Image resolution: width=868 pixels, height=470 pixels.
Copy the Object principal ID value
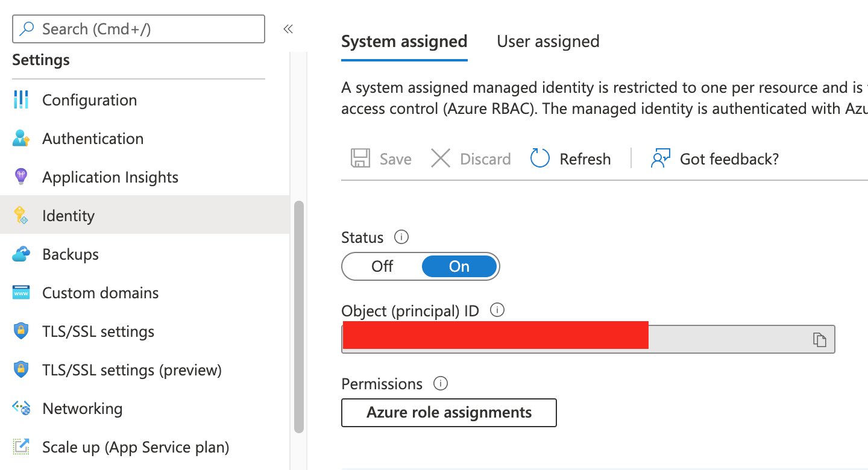(x=819, y=340)
